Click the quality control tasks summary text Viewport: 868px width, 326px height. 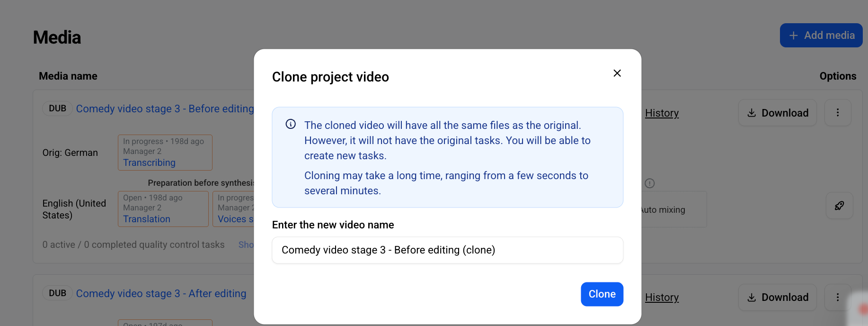click(x=133, y=244)
